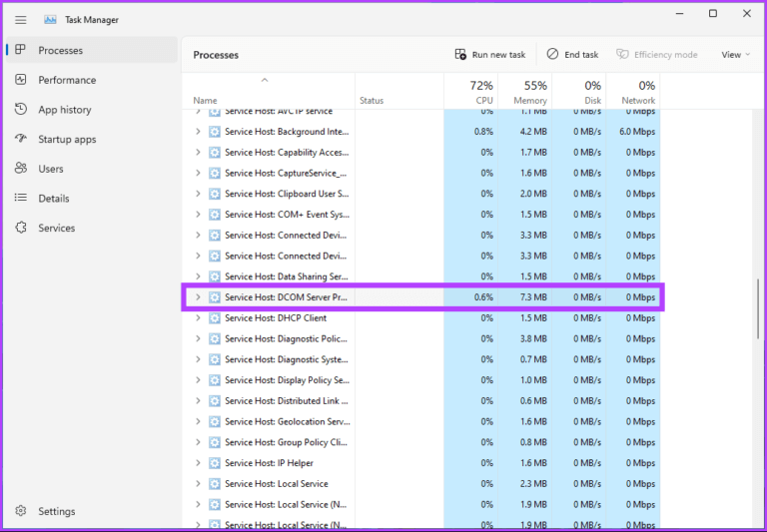Click Run new task button
This screenshot has height=532, width=767.
click(x=490, y=55)
